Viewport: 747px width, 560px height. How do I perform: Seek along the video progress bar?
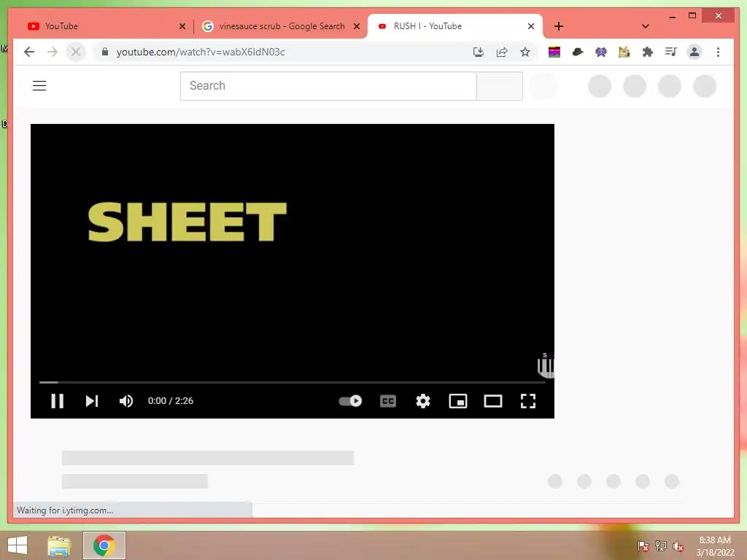pyautogui.click(x=292, y=382)
